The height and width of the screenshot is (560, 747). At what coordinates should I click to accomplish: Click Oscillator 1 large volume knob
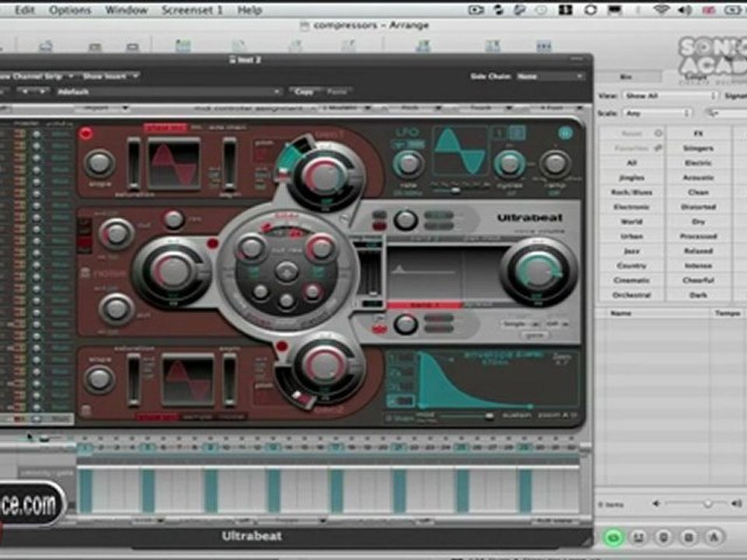(x=326, y=177)
